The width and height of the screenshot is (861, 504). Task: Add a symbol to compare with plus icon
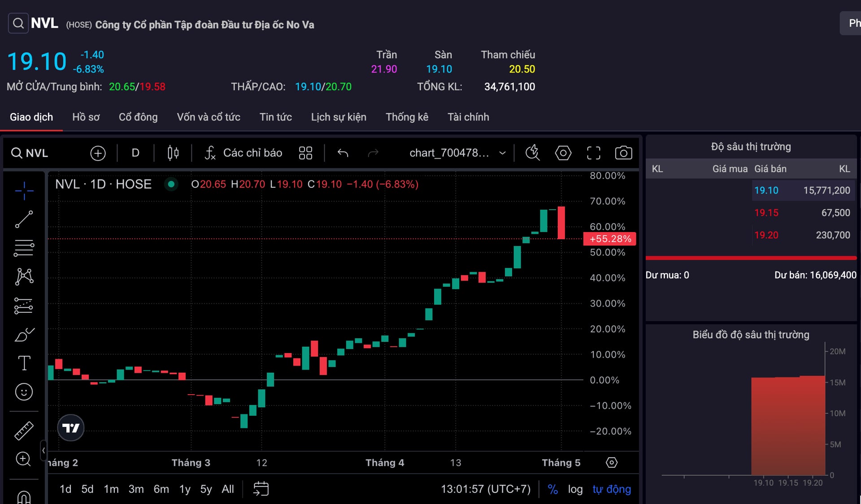point(98,153)
